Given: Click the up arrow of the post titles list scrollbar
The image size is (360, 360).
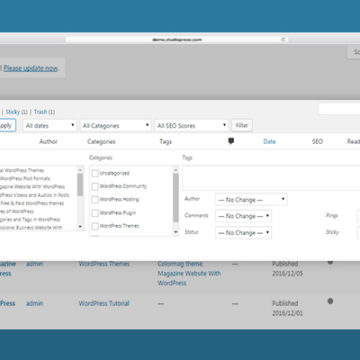Looking at the screenshot, I should [80, 170].
